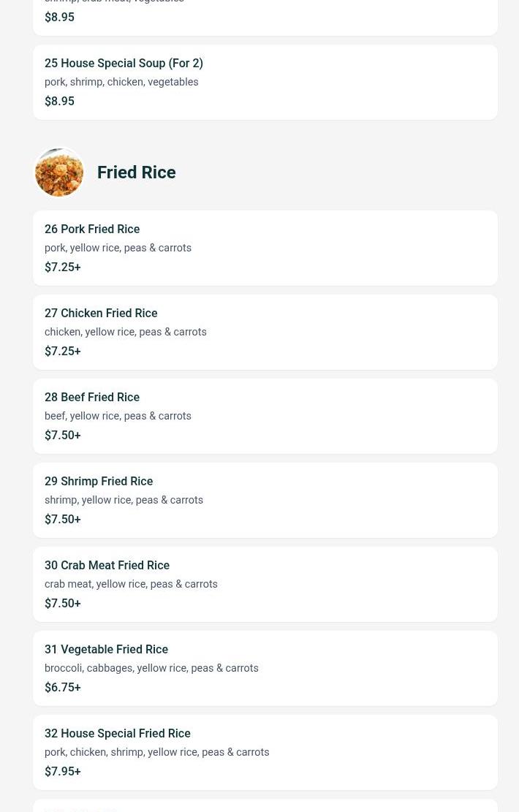Click the "pork, shrimp, chicken, vegetables" soup description

point(121,83)
